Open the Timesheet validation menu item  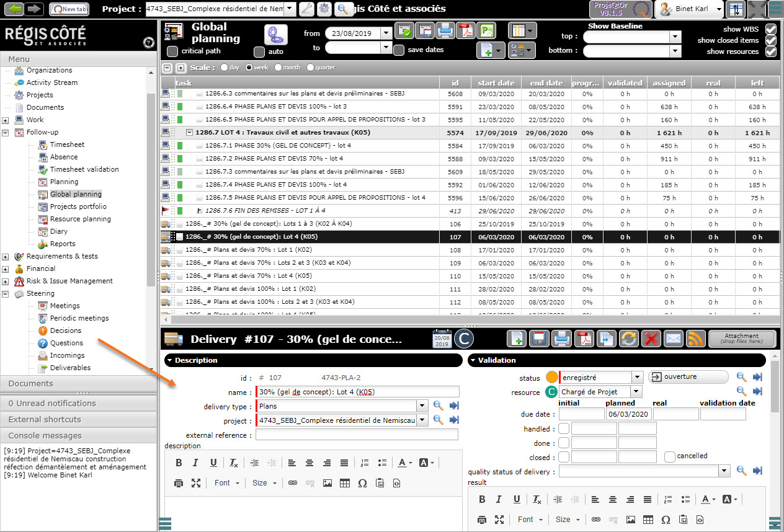click(84, 169)
